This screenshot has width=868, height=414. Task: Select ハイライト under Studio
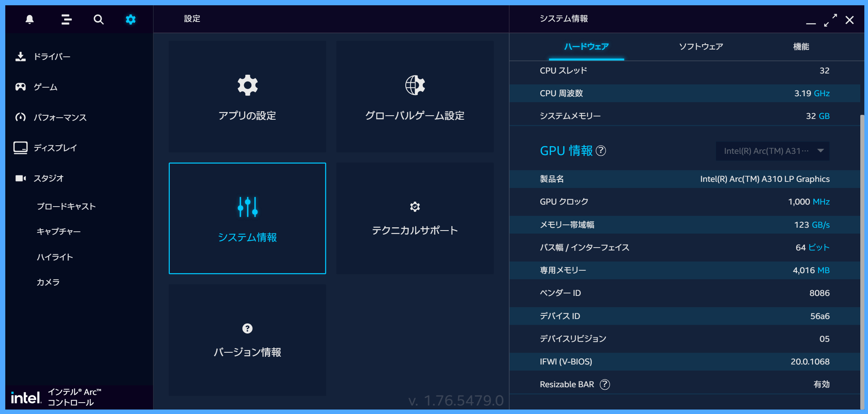[x=55, y=257]
